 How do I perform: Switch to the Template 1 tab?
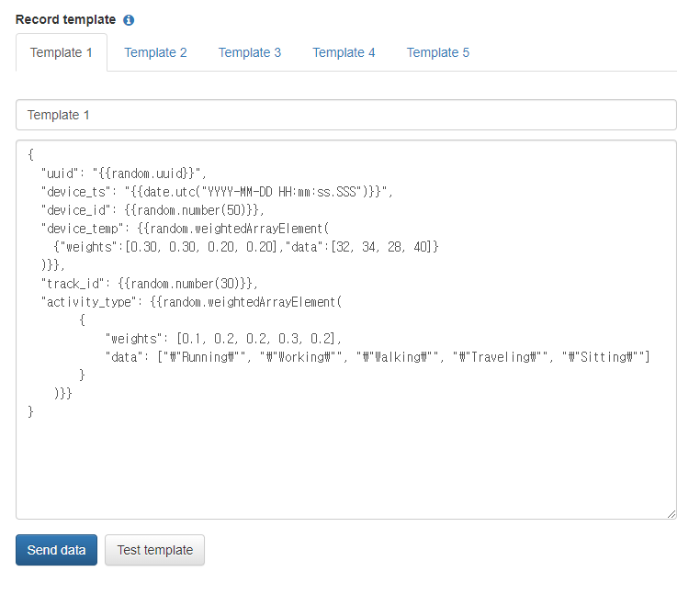pos(62,52)
